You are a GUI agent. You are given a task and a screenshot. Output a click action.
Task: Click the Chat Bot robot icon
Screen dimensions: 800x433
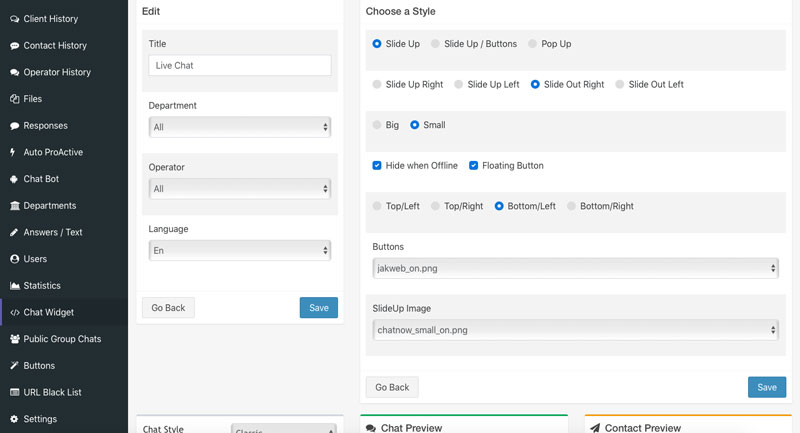pyautogui.click(x=14, y=179)
